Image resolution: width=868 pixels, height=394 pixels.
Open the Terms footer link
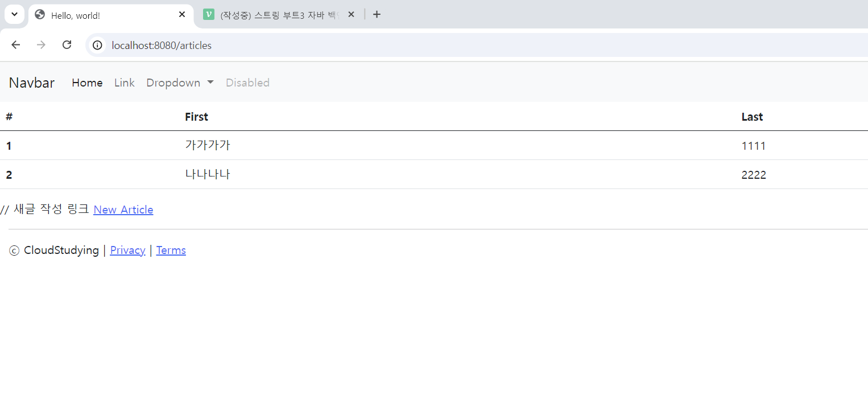(171, 250)
